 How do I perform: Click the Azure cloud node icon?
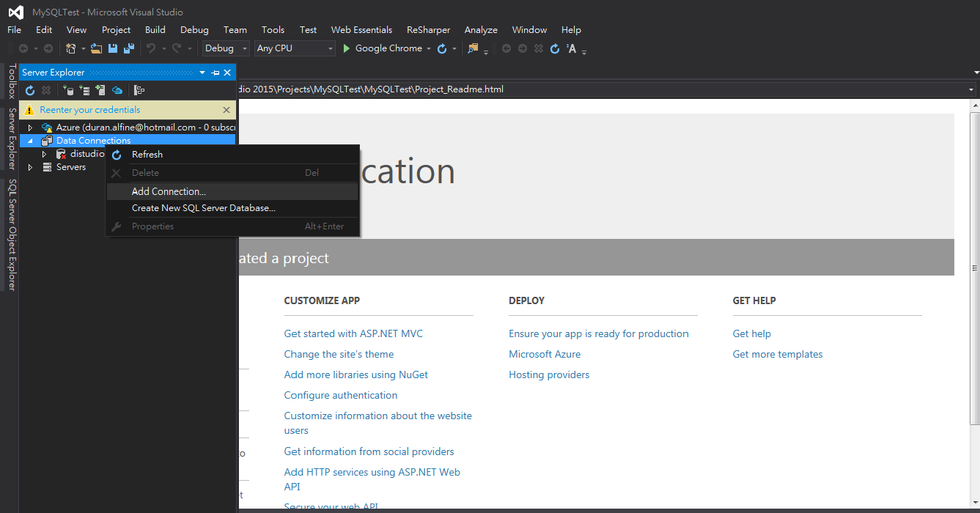coord(47,128)
